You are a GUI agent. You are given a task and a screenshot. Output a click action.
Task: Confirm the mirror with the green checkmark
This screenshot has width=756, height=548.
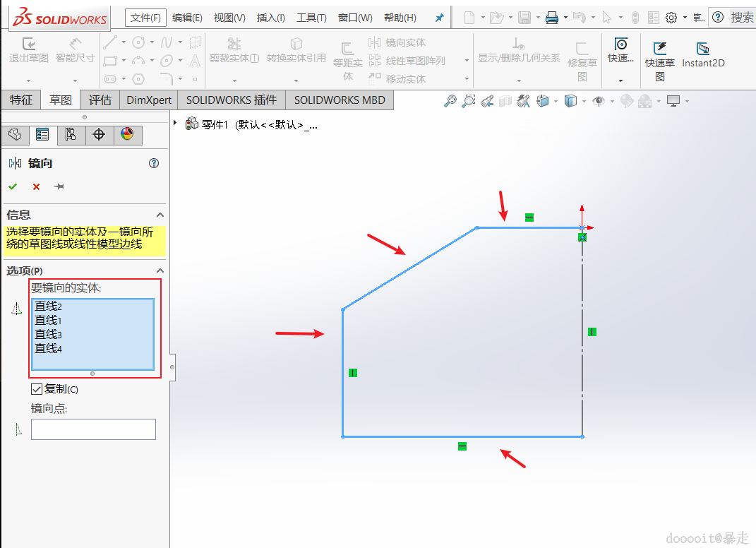(x=13, y=186)
